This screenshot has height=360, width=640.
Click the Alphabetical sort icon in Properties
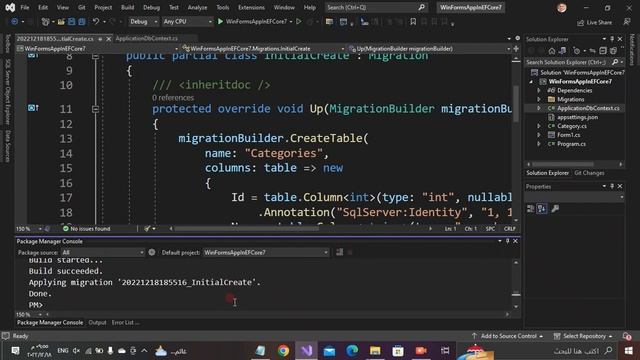point(542,209)
